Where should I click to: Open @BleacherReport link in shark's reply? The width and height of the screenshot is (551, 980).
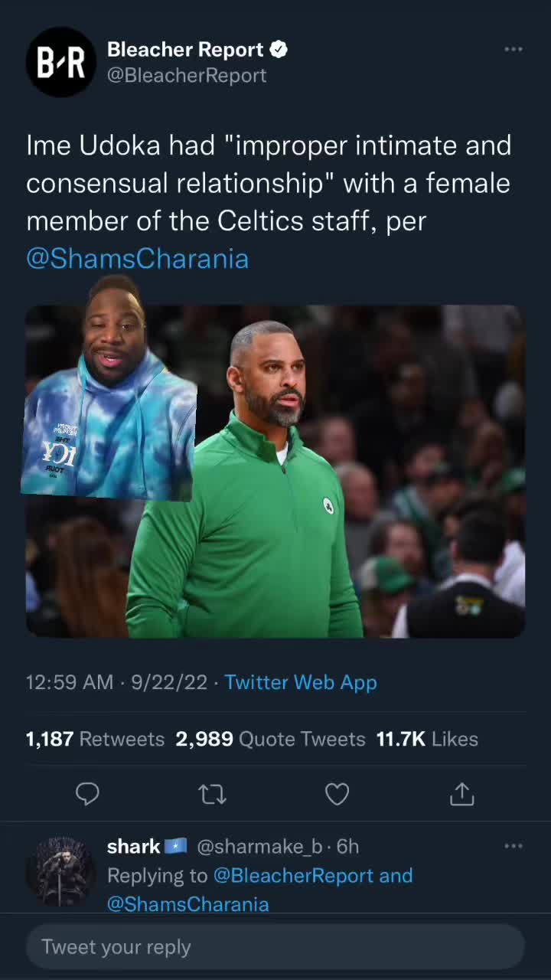tap(295, 875)
